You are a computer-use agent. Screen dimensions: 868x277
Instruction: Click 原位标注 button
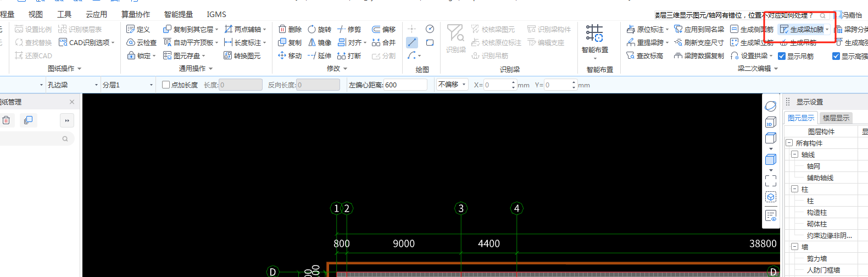(x=647, y=29)
